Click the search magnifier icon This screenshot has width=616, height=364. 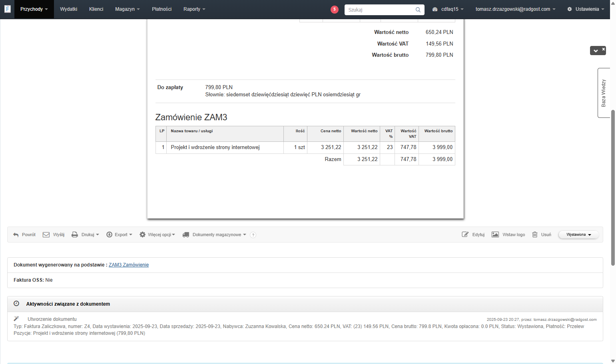coord(418,10)
